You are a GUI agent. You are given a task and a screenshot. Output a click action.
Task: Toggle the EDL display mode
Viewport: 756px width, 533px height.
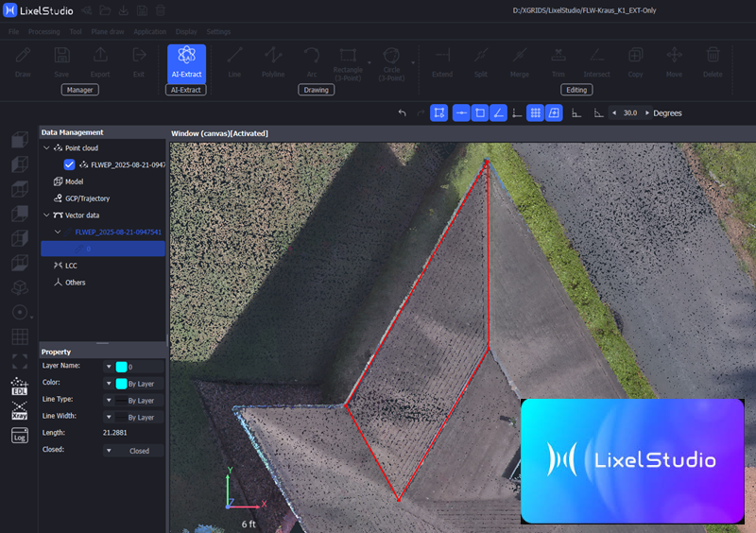coord(19,387)
